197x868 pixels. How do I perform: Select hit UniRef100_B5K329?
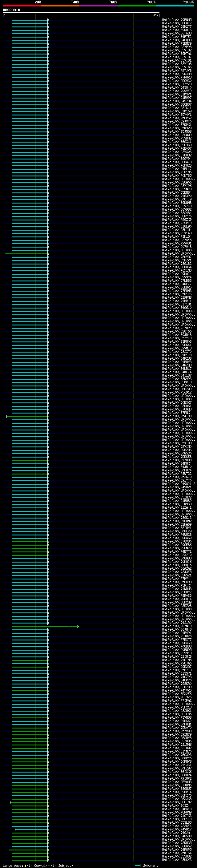coord(177,128)
